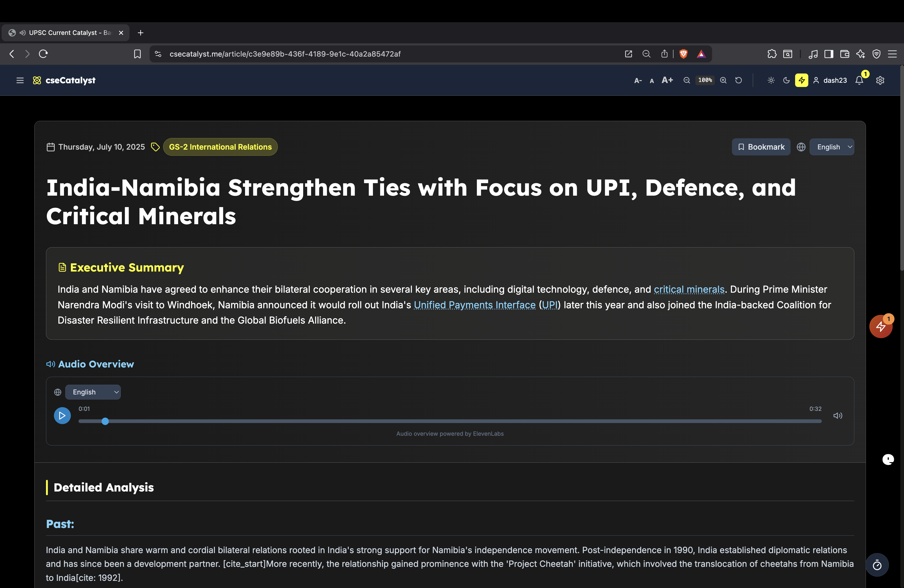904x588 pixels.
Task: Bookmark this article
Action: pos(761,147)
